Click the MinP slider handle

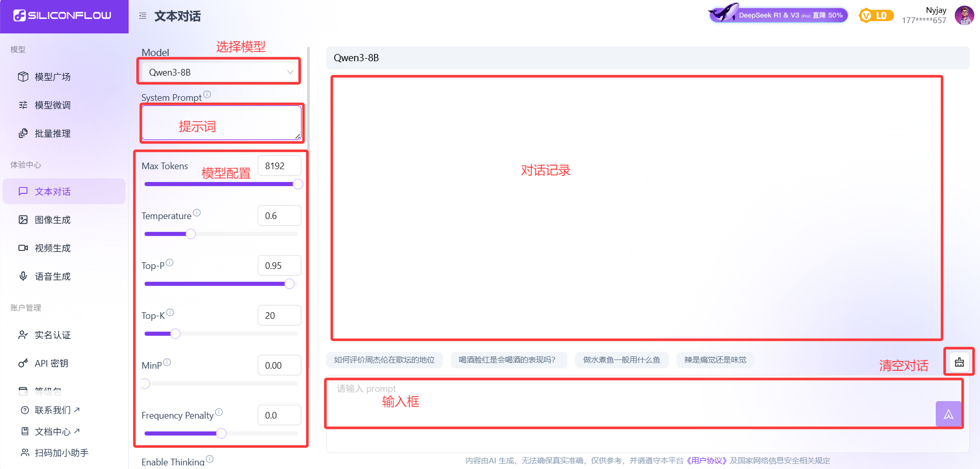click(x=145, y=384)
